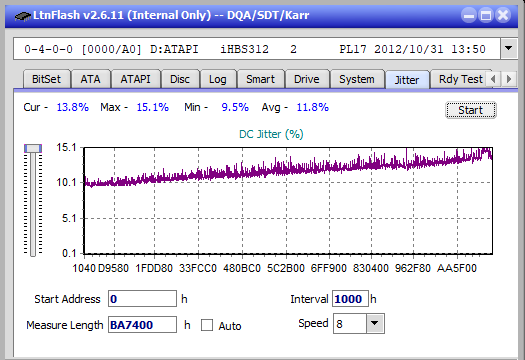The height and width of the screenshot is (360, 525).
Task: Click the Cur value 13.8%
Action: tap(73, 107)
